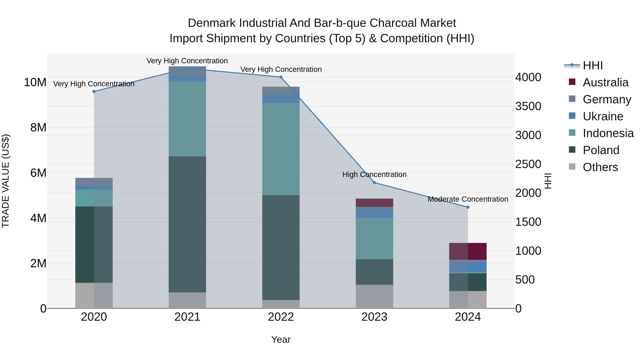Select the Poland segment in the 2020 bar

[94, 245]
